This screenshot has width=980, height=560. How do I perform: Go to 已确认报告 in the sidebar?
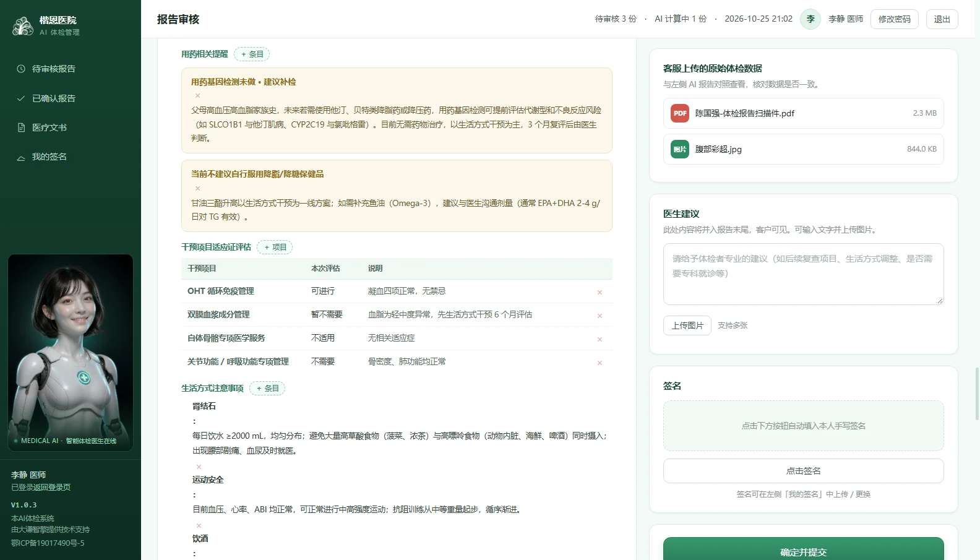click(71, 98)
